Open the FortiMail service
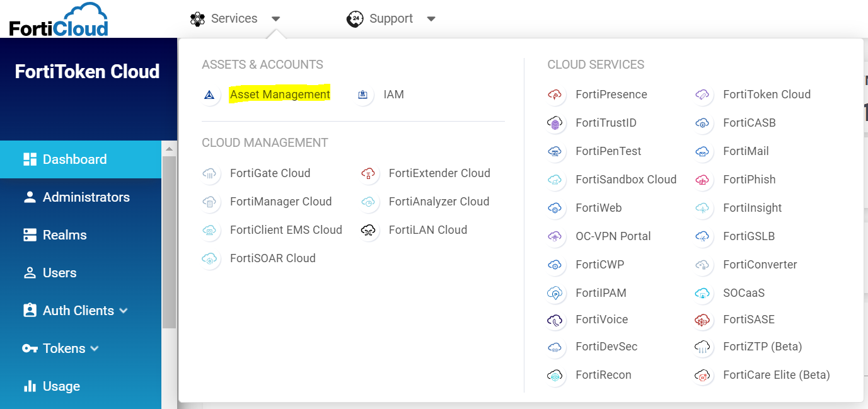The height and width of the screenshot is (409, 868). (x=746, y=151)
